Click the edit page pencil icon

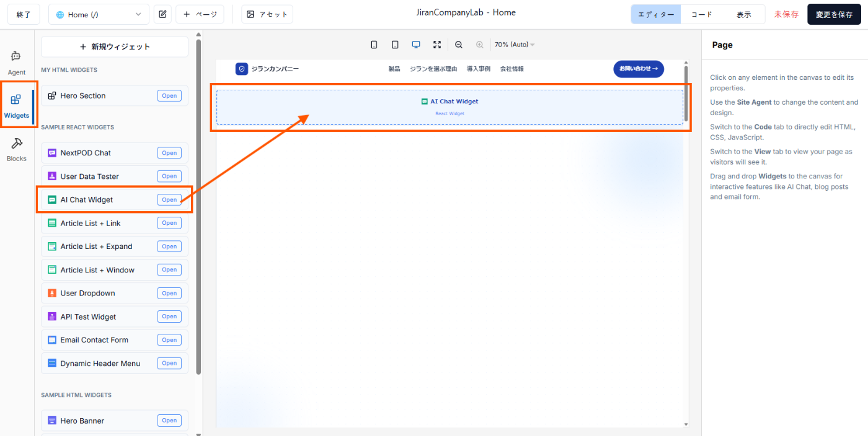[x=162, y=14]
